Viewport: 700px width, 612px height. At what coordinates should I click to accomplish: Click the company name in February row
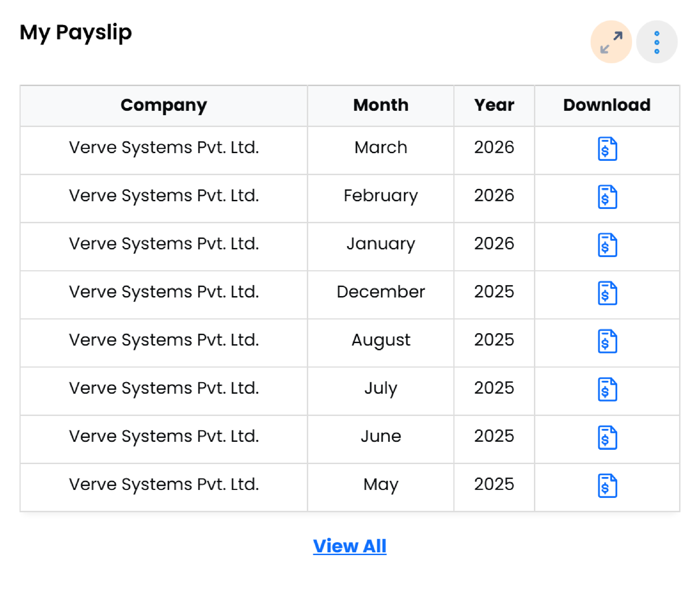pyautogui.click(x=164, y=196)
